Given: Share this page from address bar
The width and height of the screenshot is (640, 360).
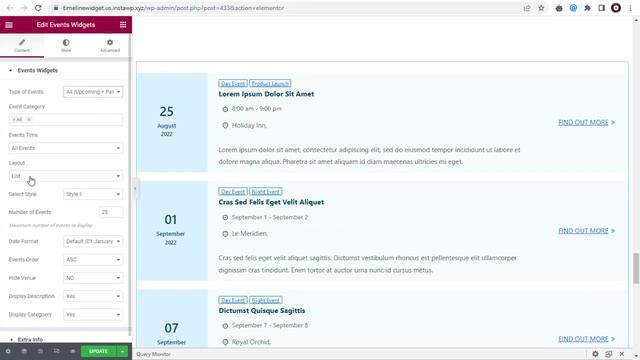Looking at the screenshot, I should click(527, 8).
